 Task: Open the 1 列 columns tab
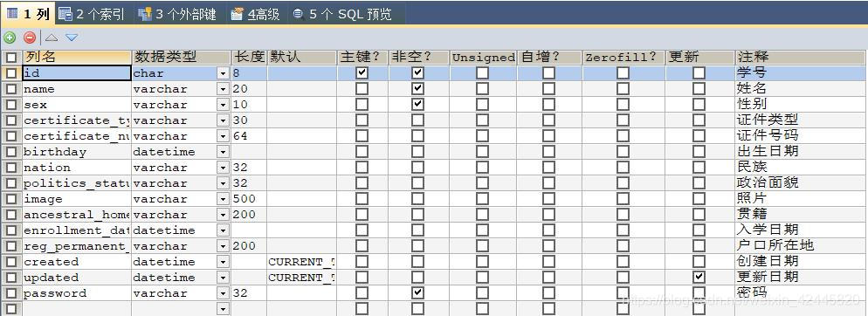pyautogui.click(x=28, y=14)
